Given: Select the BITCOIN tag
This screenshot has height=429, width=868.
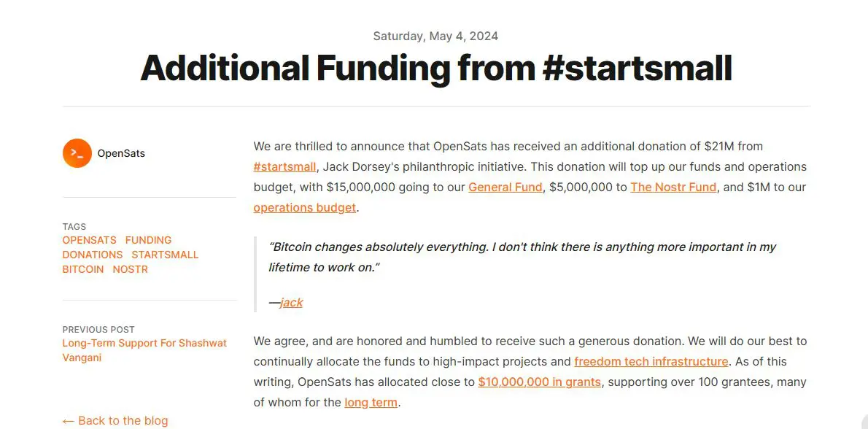Looking at the screenshot, I should [83, 269].
